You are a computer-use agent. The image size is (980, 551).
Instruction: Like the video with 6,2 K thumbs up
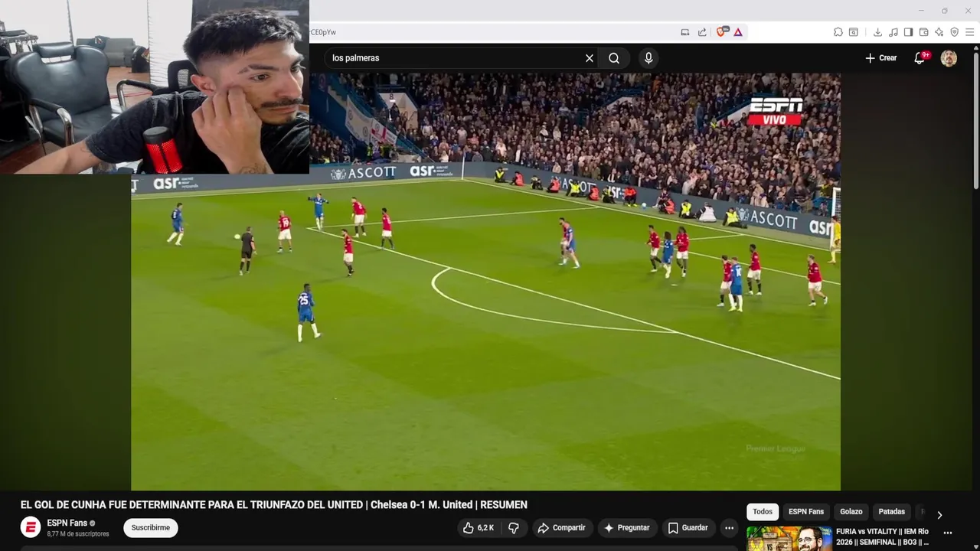[x=479, y=528]
